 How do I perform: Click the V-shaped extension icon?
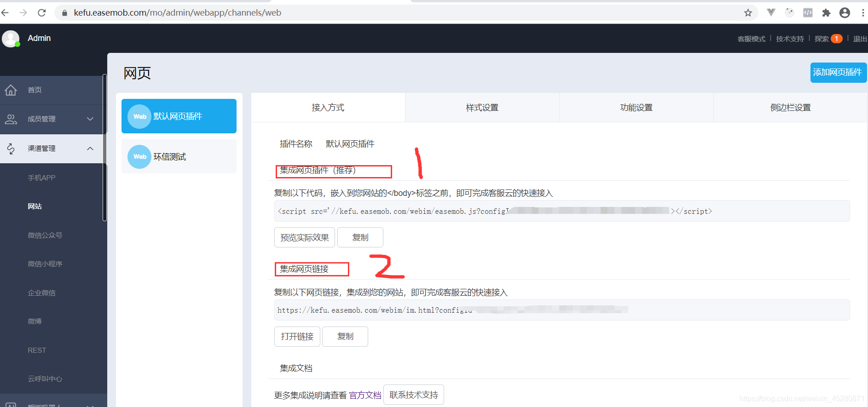coord(771,12)
